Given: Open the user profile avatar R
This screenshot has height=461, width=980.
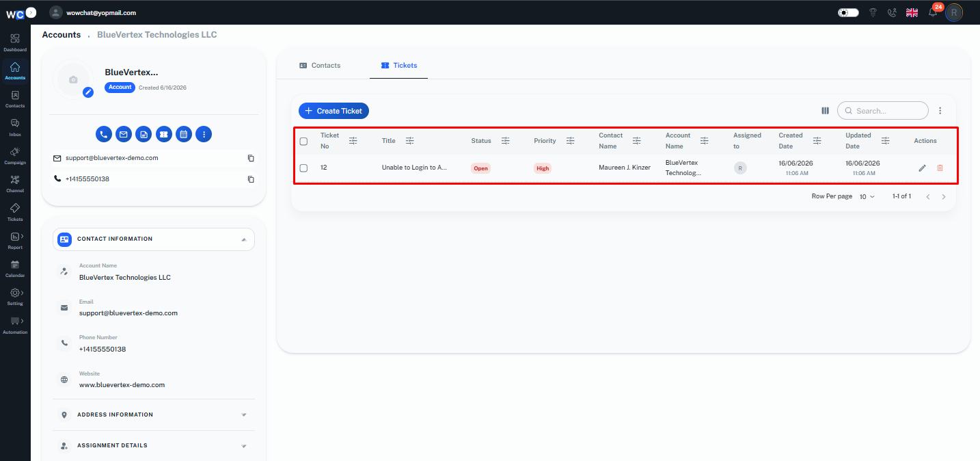Looking at the screenshot, I should (954, 12).
